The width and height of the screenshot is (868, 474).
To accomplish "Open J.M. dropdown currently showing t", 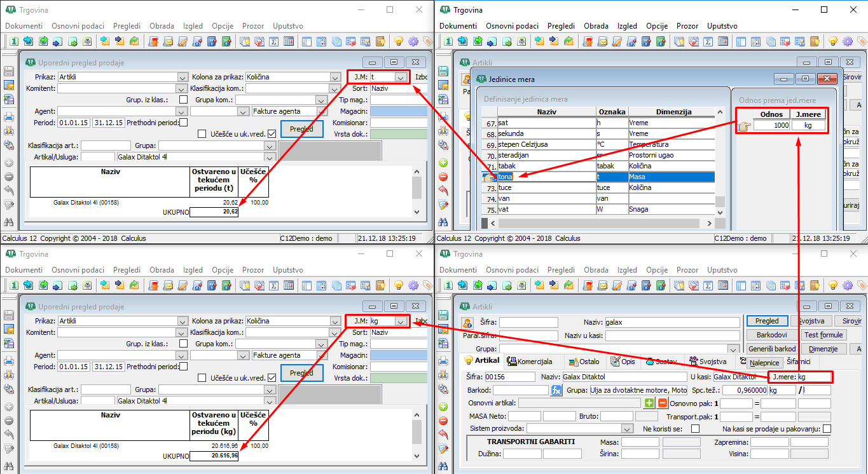I will click(401, 77).
